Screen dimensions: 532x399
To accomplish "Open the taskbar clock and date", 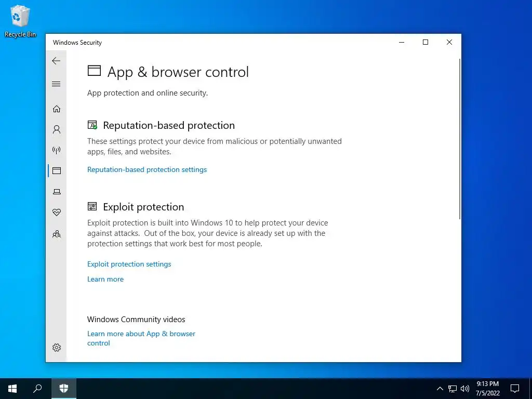I will coord(487,389).
